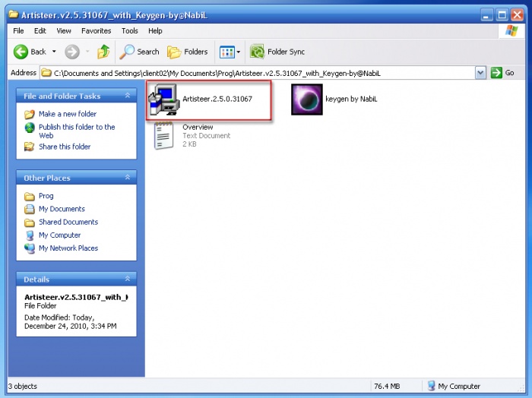Click the 3 objects status text
The height and width of the screenshot is (398, 532).
click(x=23, y=386)
